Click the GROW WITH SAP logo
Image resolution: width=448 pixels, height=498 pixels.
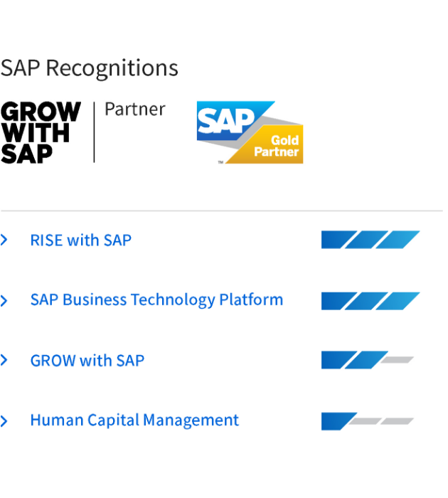point(41,132)
